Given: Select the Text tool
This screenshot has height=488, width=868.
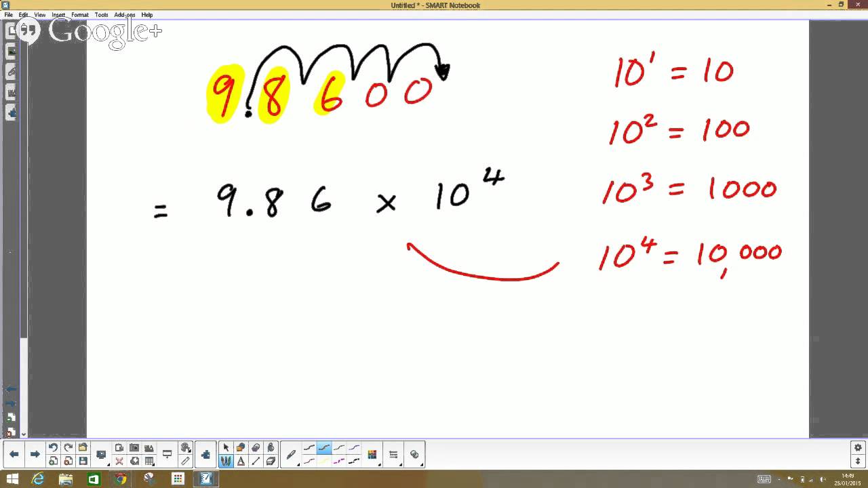Looking at the screenshot, I should (241, 461).
